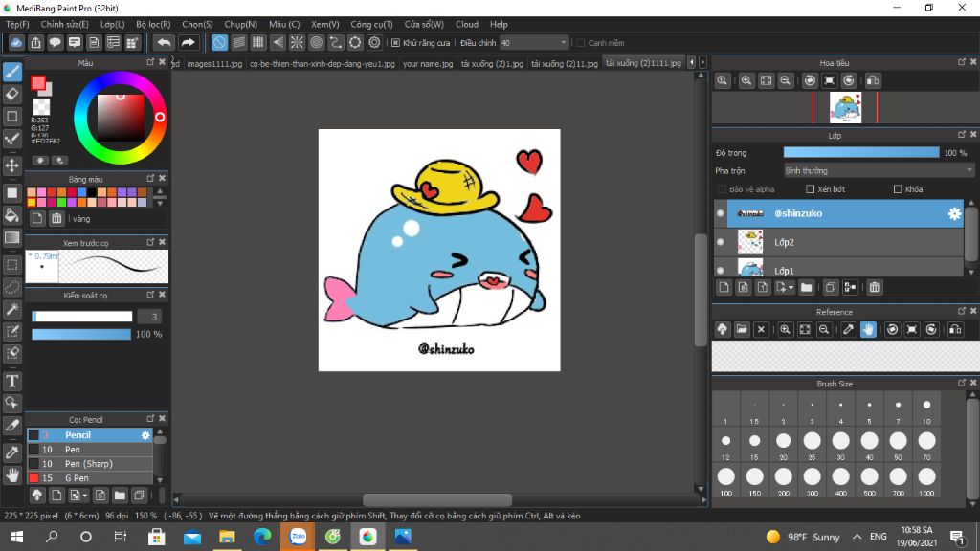Zoom in on the Navigator panel

[x=746, y=80]
